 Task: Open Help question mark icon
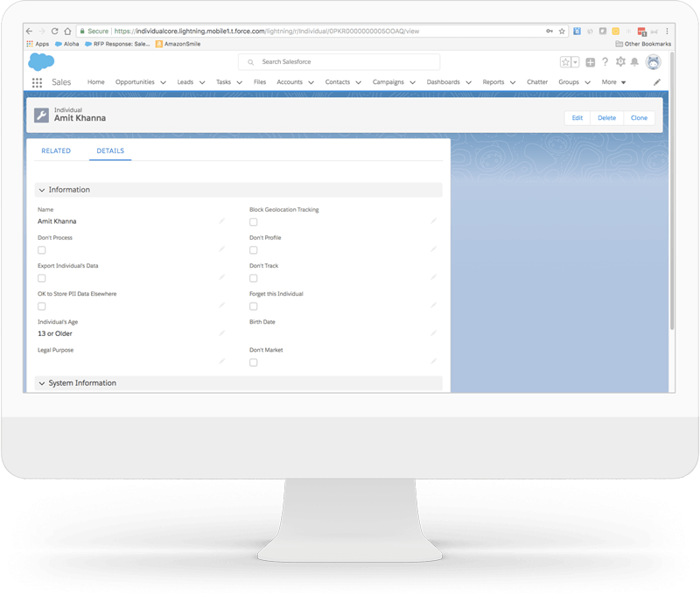tap(605, 62)
